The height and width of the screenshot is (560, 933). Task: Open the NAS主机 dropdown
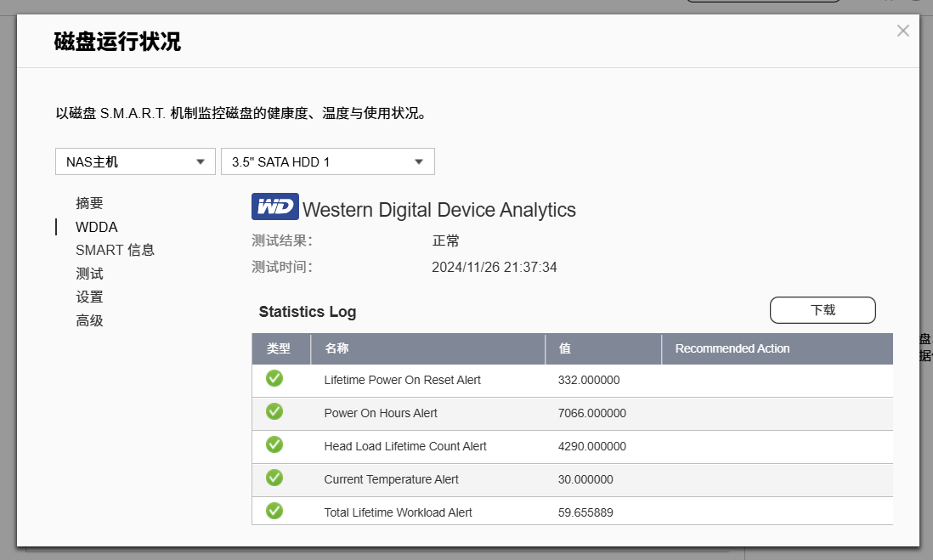(x=135, y=161)
